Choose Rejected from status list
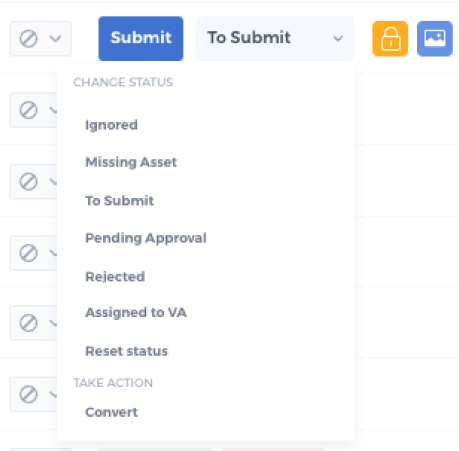Screen dimensions: 459x451 [115, 277]
